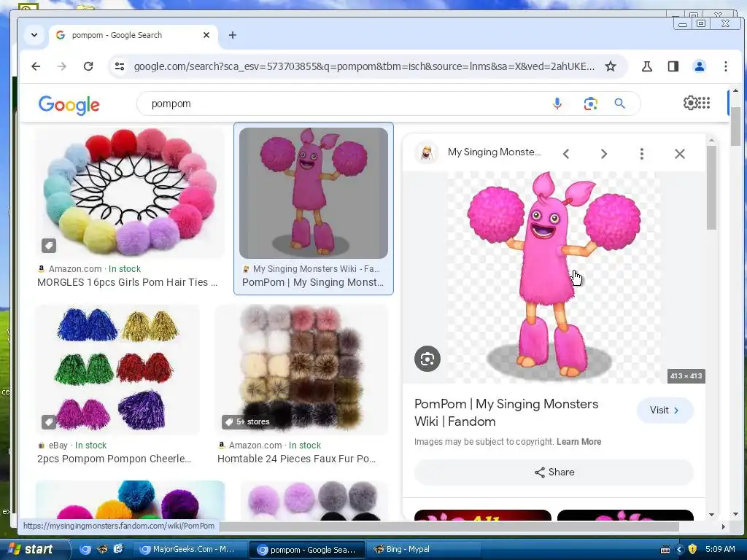Open a new browser tab

233,35
